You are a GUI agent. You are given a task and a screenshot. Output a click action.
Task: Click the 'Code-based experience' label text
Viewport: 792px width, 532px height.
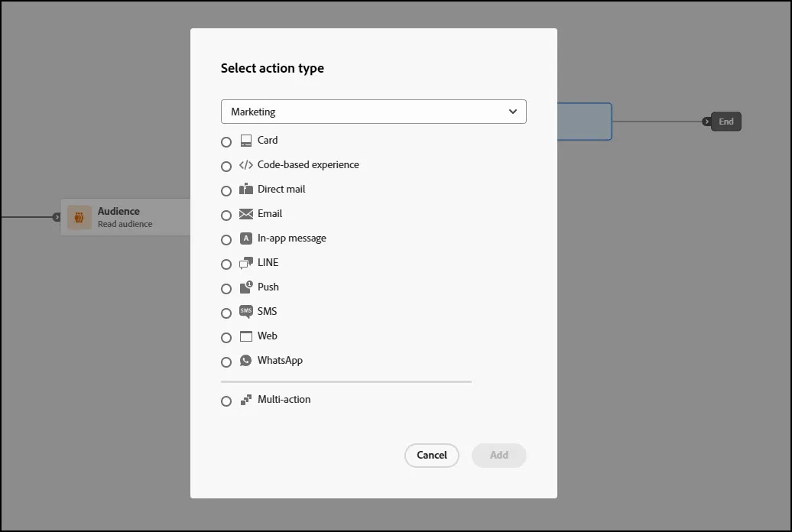point(308,164)
